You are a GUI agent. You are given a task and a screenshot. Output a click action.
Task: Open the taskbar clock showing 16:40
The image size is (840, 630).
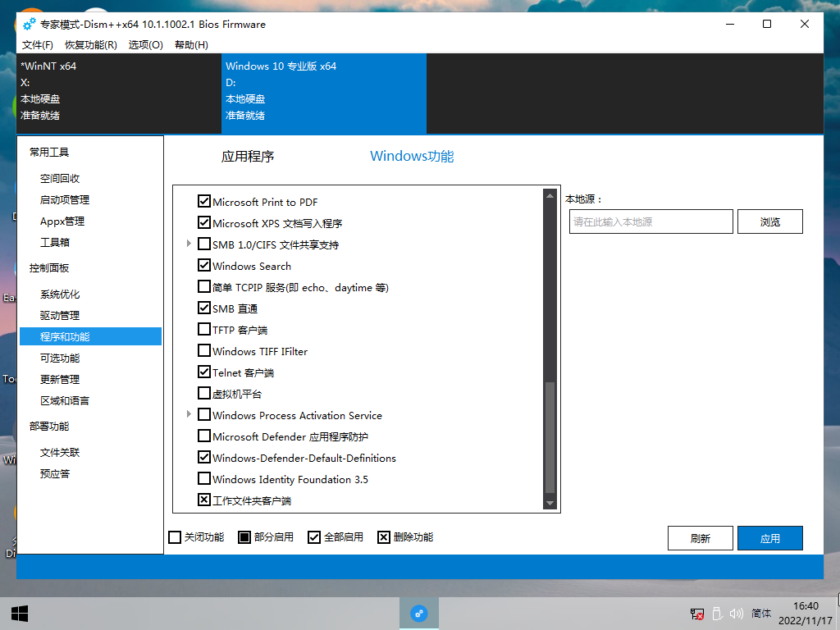[x=806, y=614]
